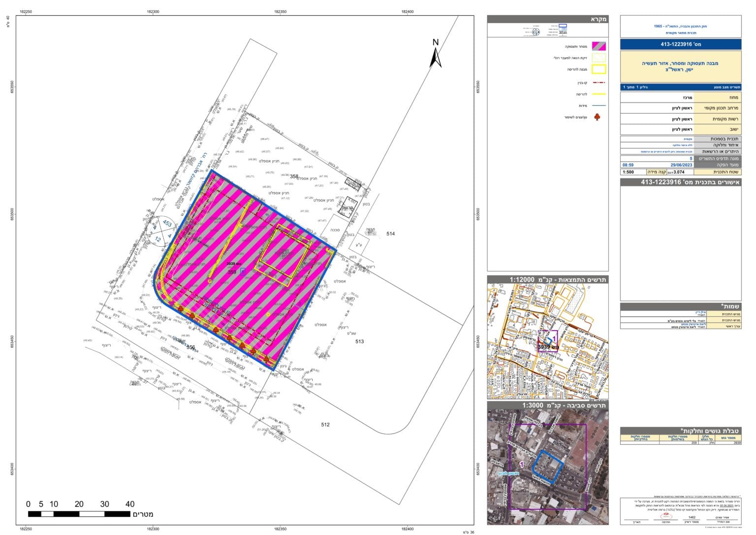Click the numbered circle diagram in legend header
Viewport: 756px width, 535px height.
(535, 32)
